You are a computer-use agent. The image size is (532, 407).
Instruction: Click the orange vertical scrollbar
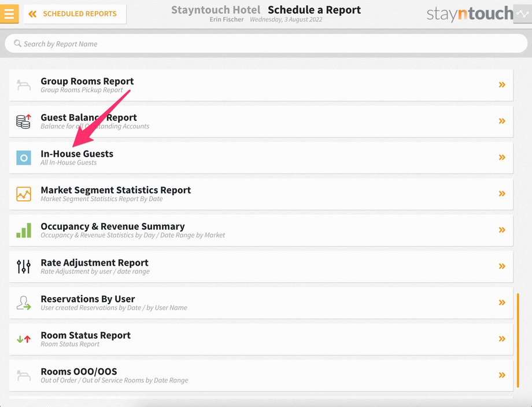pos(518,340)
